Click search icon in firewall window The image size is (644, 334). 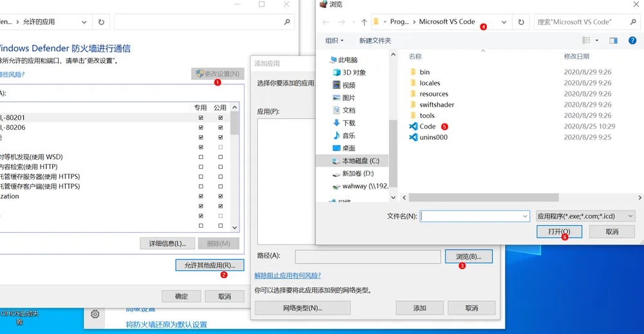click(287, 22)
